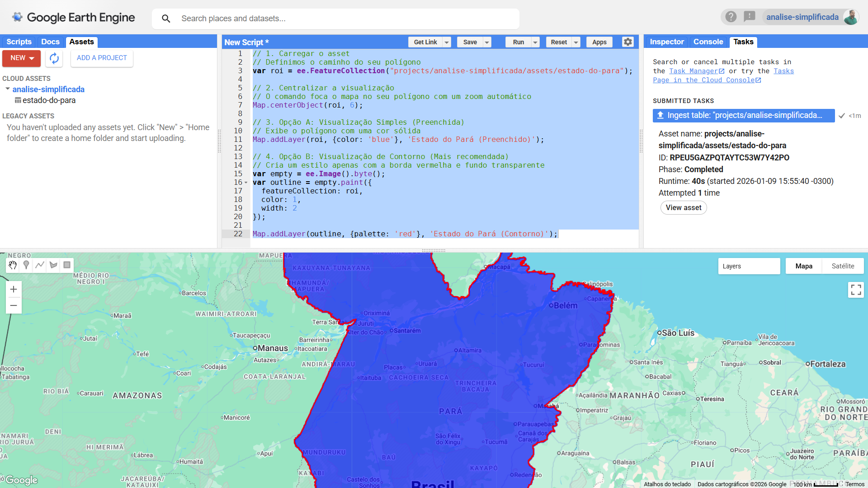Open the help icon in the header
The width and height of the screenshot is (868, 488).
731,17
